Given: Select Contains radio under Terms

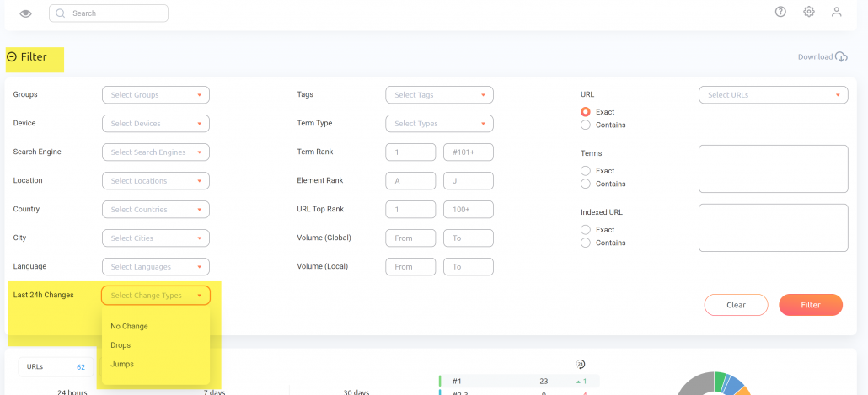Looking at the screenshot, I should [585, 184].
